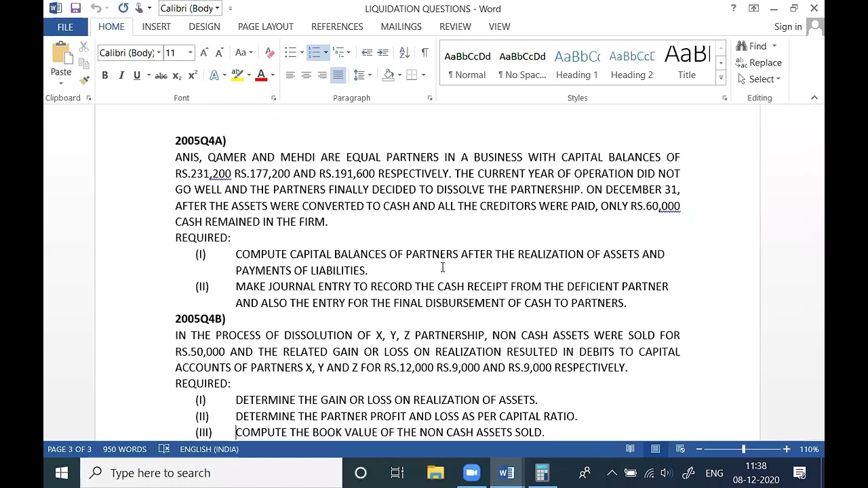
Task: Click Windows search box Type here to search
Action: [x=212, y=473]
